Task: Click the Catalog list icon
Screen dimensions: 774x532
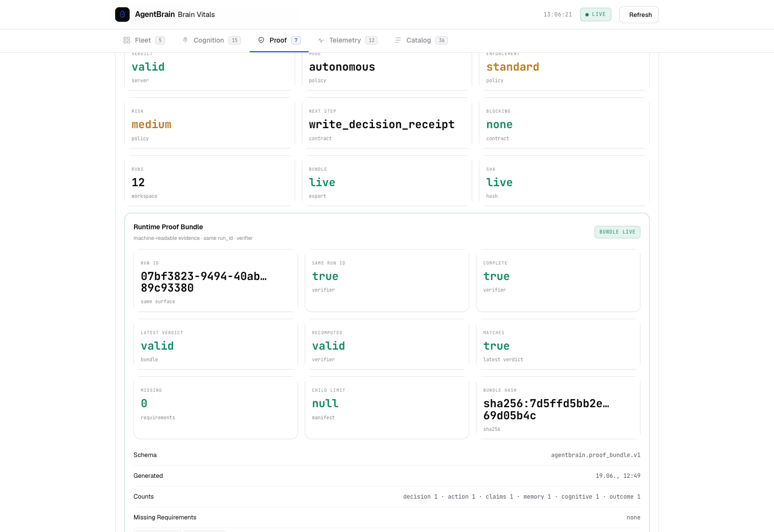Action: [398, 40]
